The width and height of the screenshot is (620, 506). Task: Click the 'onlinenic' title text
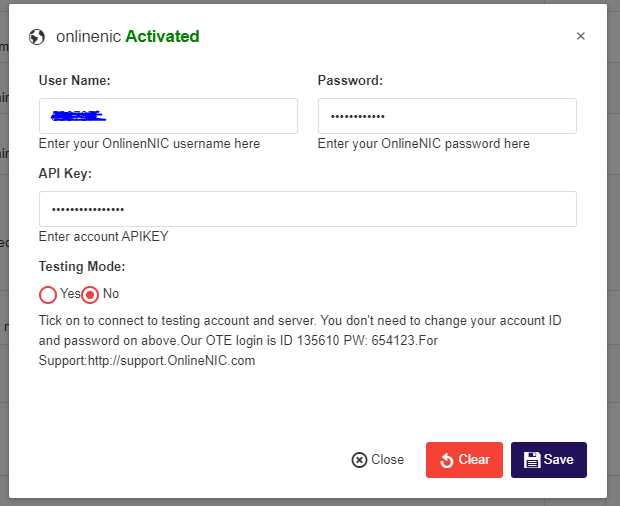click(88, 36)
